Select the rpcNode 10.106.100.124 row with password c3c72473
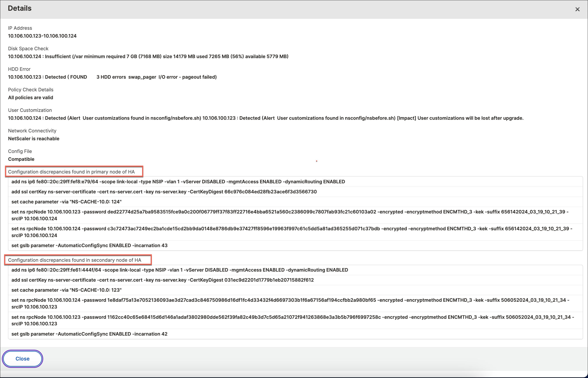Viewport: 588px width, 378px height. (295, 232)
